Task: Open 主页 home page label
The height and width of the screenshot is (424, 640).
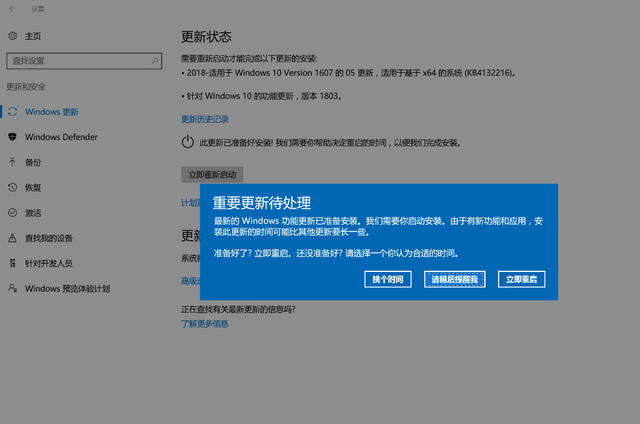Action: coord(33,36)
